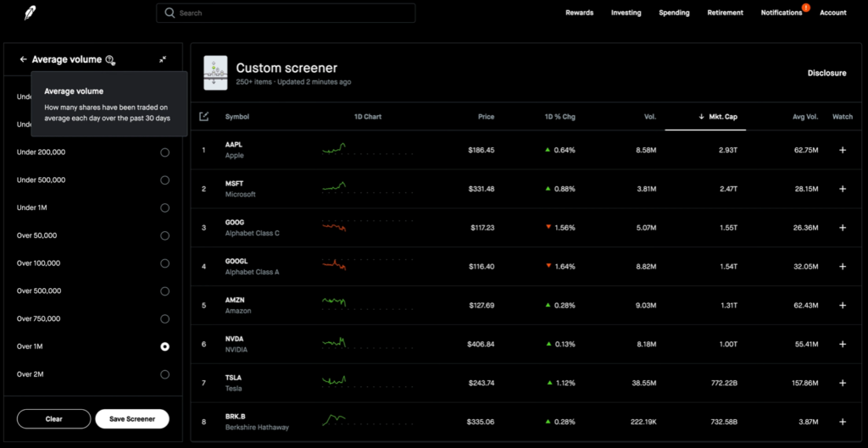The image size is (868, 448).
Task: Open GOOG 1D chart sparkline
Action: point(368,225)
